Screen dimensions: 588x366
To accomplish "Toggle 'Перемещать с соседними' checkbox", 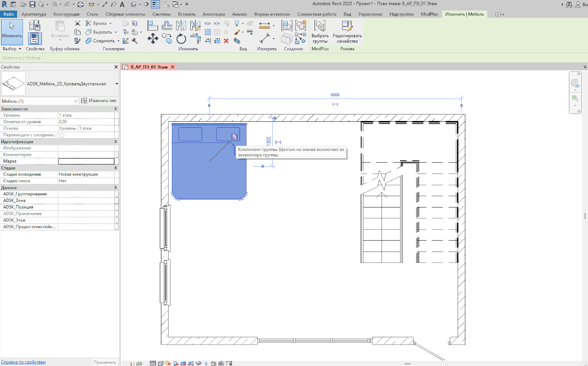I will (x=62, y=135).
